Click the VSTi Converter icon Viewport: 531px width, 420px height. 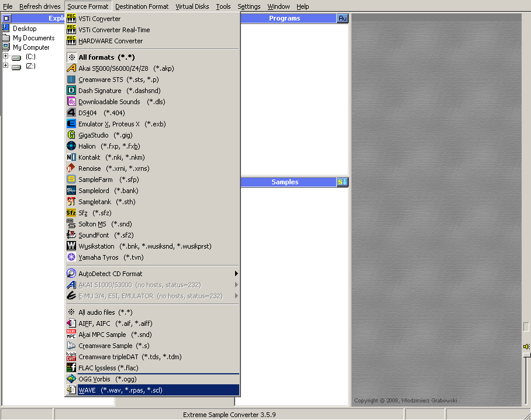point(71,19)
